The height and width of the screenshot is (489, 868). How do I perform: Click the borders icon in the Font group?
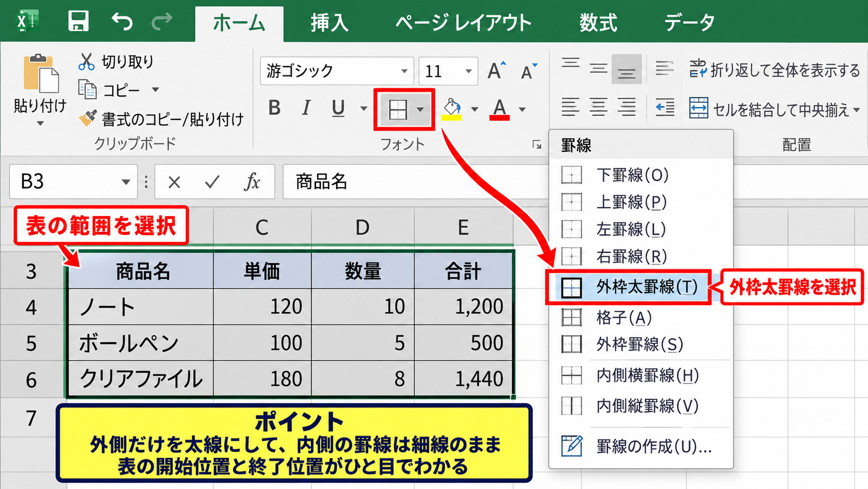pos(398,109)
